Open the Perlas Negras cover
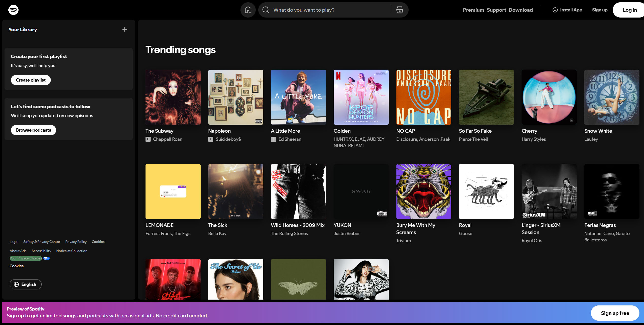The height and width of the screenshot is (325, 644). point(612,191)
